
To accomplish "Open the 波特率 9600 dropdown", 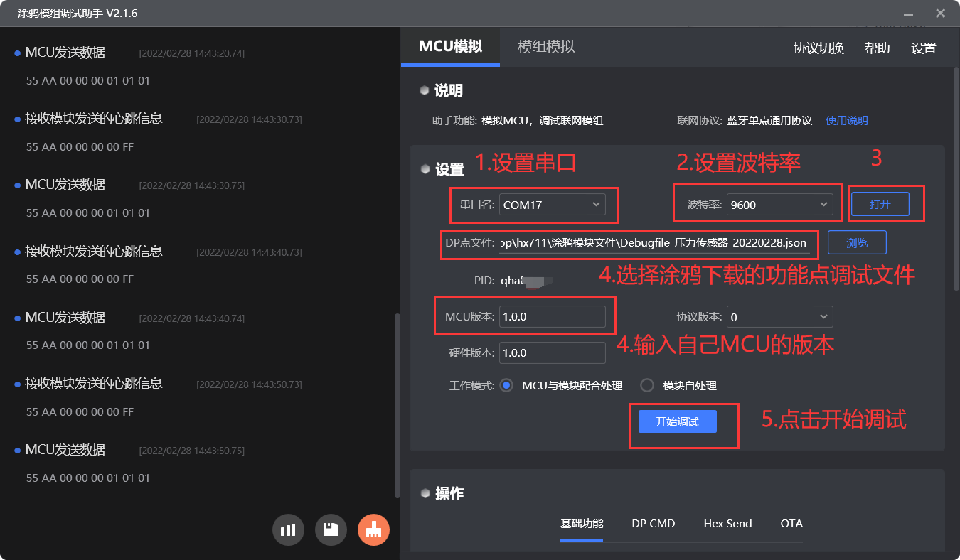I will point(779,205).
